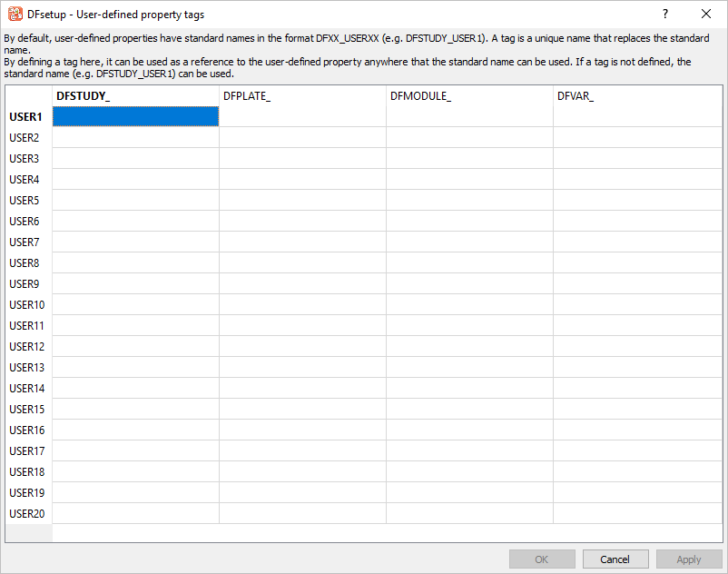
Task: Select the DFMODULE_ column header
Action: tap(469, 96)
